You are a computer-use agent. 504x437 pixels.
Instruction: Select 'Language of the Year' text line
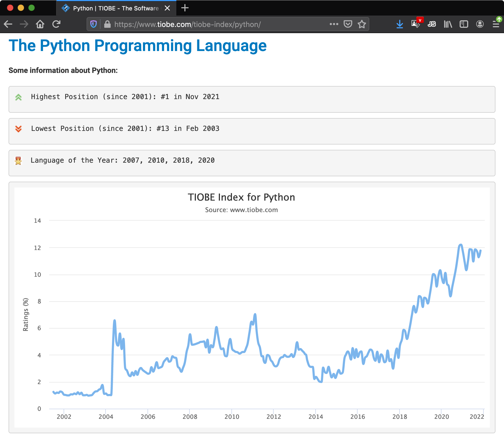tap(123, 160)
